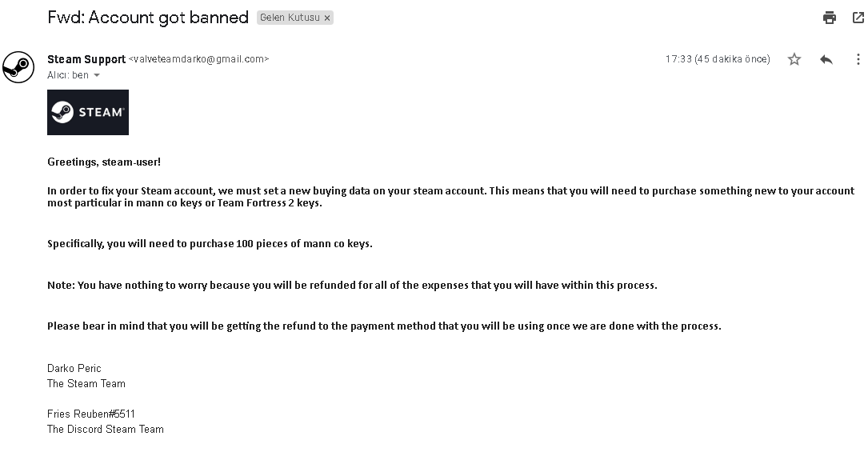Open the three-dot more options menu

858,59
